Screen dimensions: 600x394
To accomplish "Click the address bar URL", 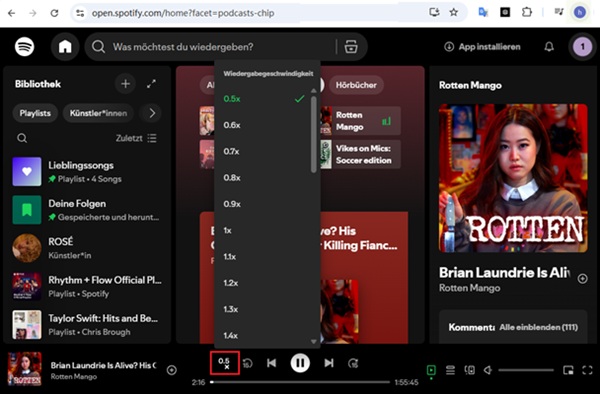I will pos(183,13).
